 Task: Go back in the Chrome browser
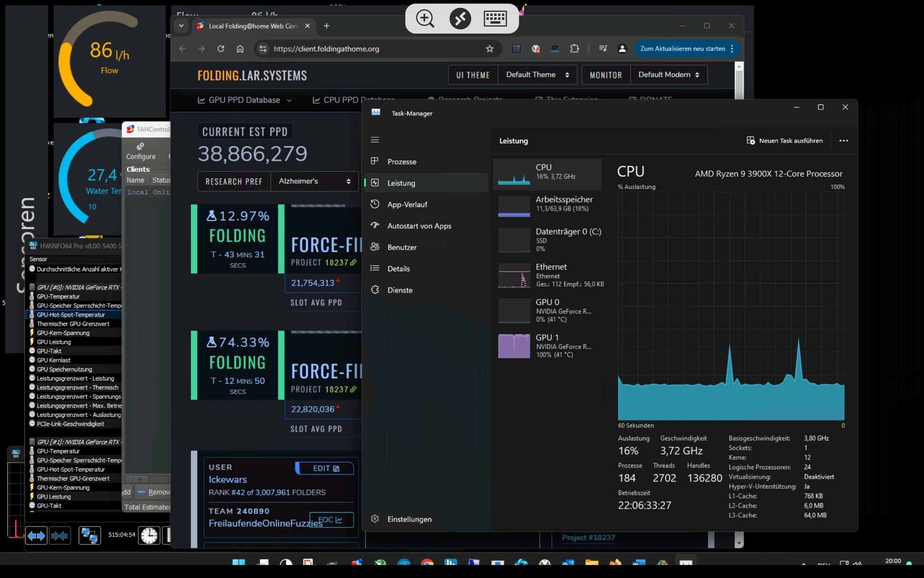[x=183, y=48]
